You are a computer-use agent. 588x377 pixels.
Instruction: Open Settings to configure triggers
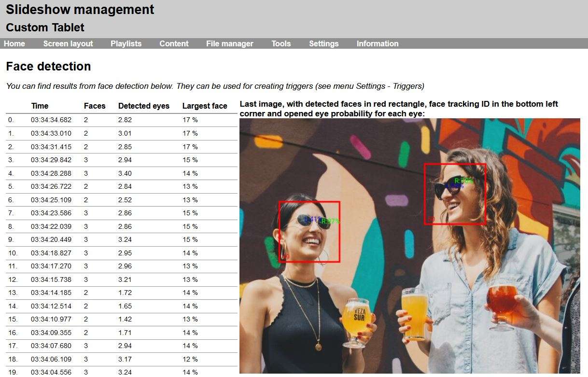coord(323,43)
